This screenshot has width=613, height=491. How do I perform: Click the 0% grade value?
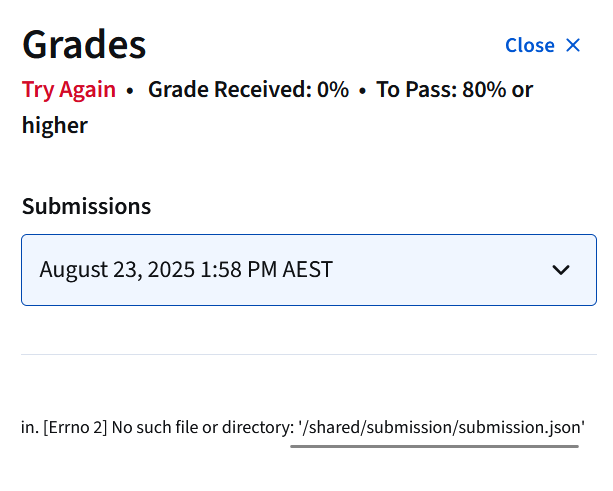(332, 90)
